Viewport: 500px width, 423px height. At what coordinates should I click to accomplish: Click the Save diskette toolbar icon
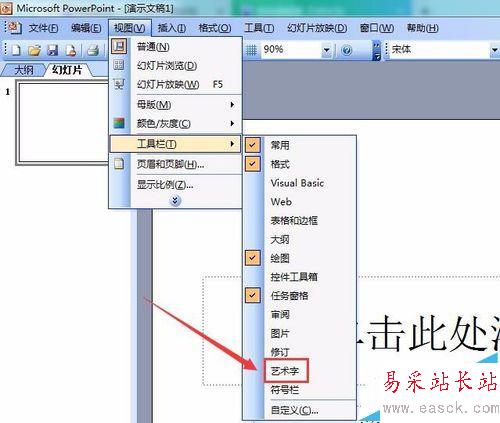(52, 50)
